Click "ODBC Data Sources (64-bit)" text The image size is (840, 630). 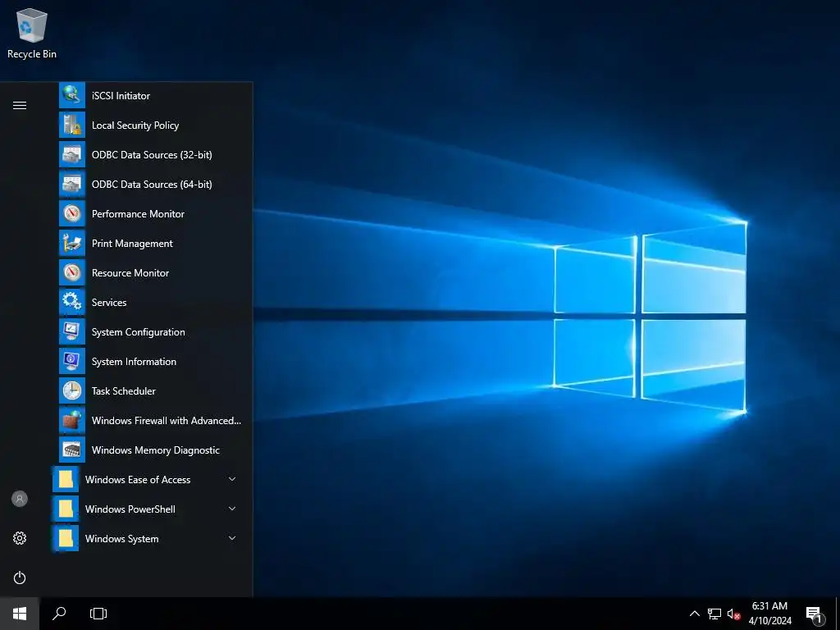[152, 185]
